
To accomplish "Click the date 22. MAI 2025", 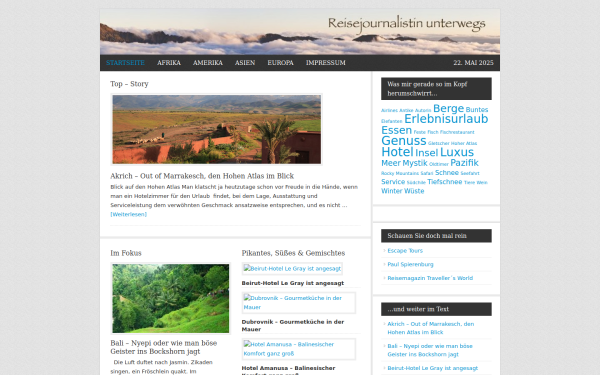I will point(473,63).
